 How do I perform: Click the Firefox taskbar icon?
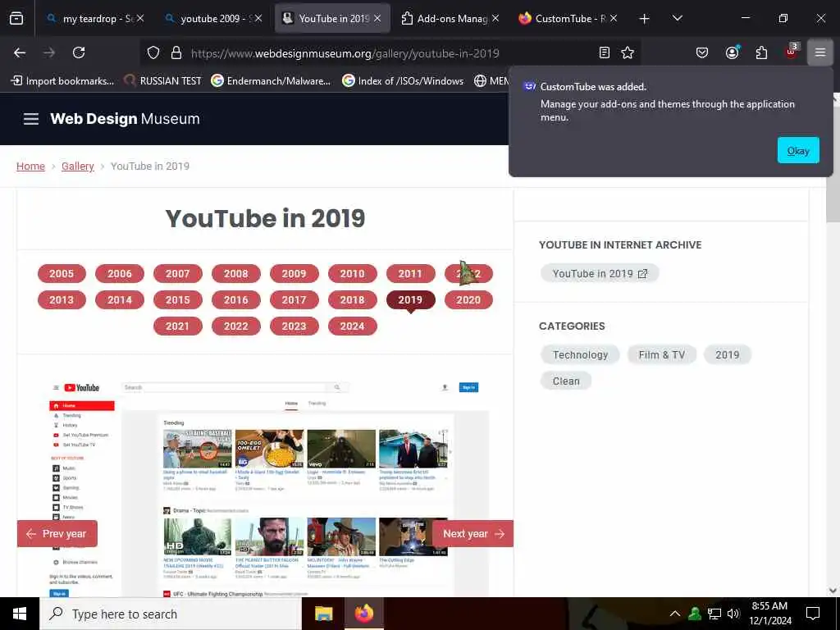click(x=363, y=614)
